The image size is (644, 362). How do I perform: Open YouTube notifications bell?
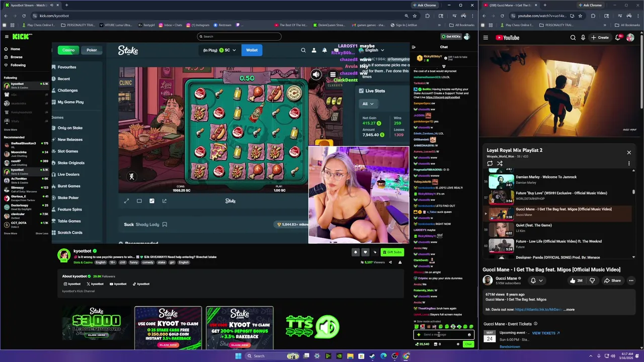618,38
